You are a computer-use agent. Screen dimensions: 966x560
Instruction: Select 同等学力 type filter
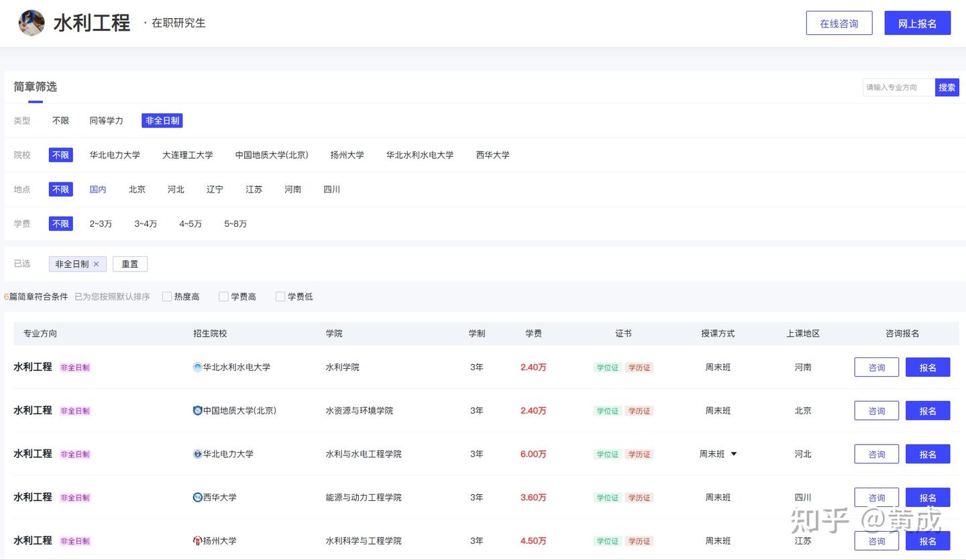pyautogui.click(x=107, y=121)
